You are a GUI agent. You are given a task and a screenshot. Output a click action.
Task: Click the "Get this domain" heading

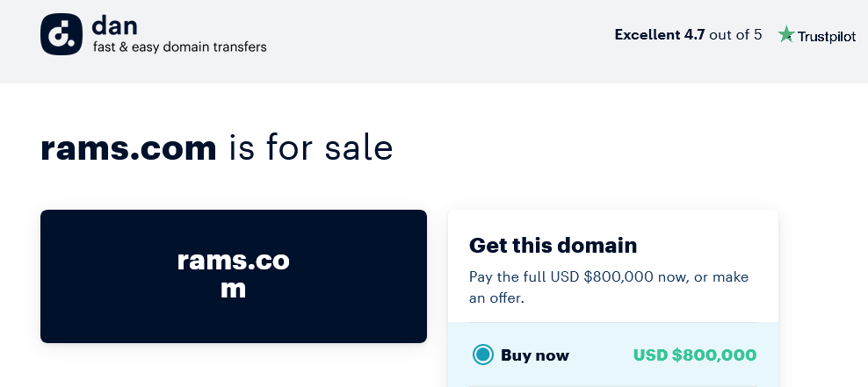553,245
